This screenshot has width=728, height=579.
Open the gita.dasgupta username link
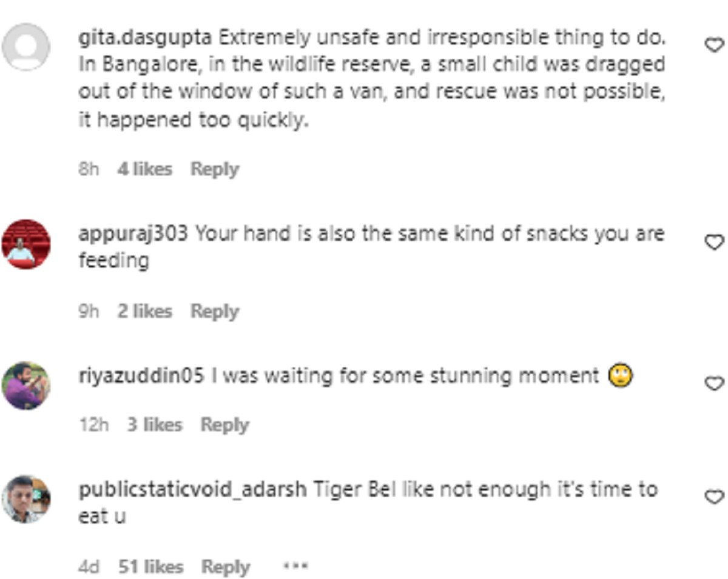145,38
